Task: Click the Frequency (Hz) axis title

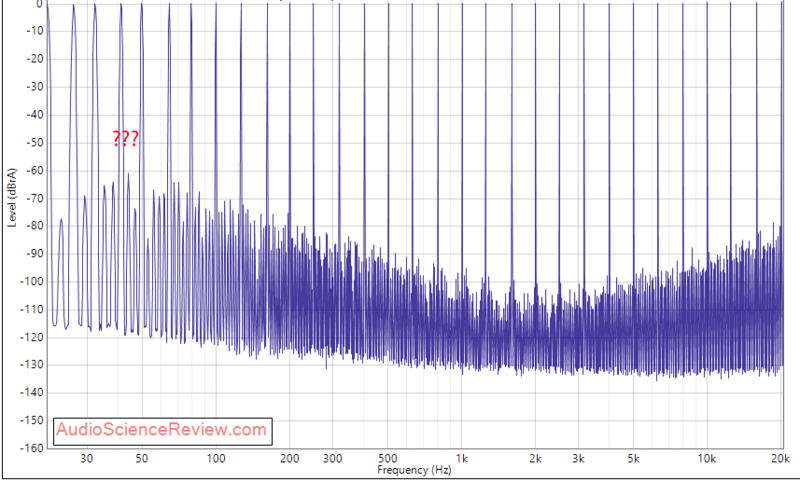Action: tap(414, 470)
